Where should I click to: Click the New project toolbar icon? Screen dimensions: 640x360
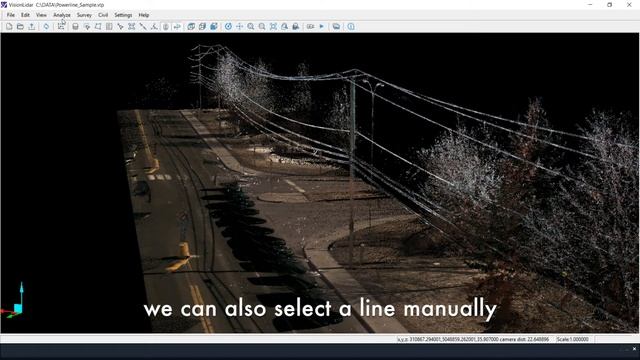click(9, 27)
